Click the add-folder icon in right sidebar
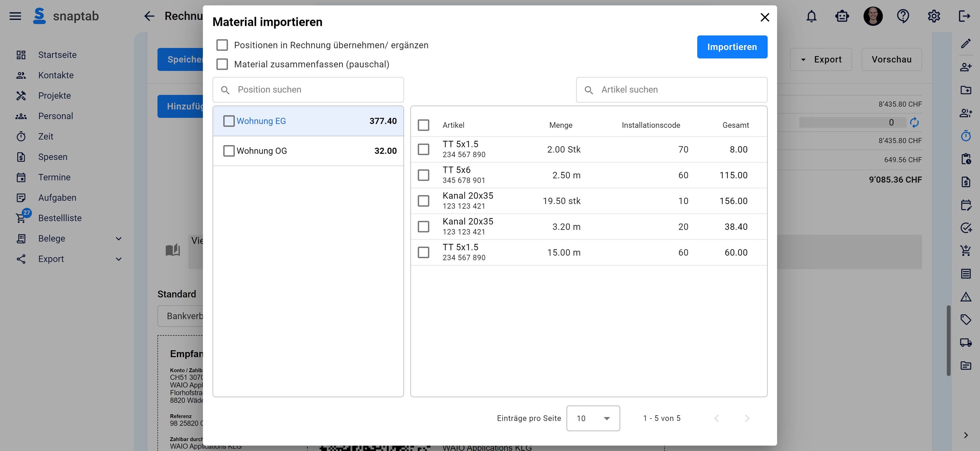The width and height of the screenshot is (980, 451). click(966, 90)
